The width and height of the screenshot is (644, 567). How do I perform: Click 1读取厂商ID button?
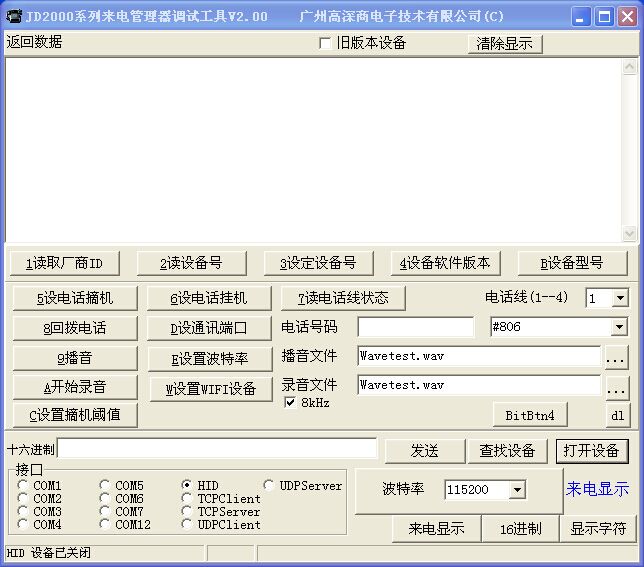click(x=65, y=263)
